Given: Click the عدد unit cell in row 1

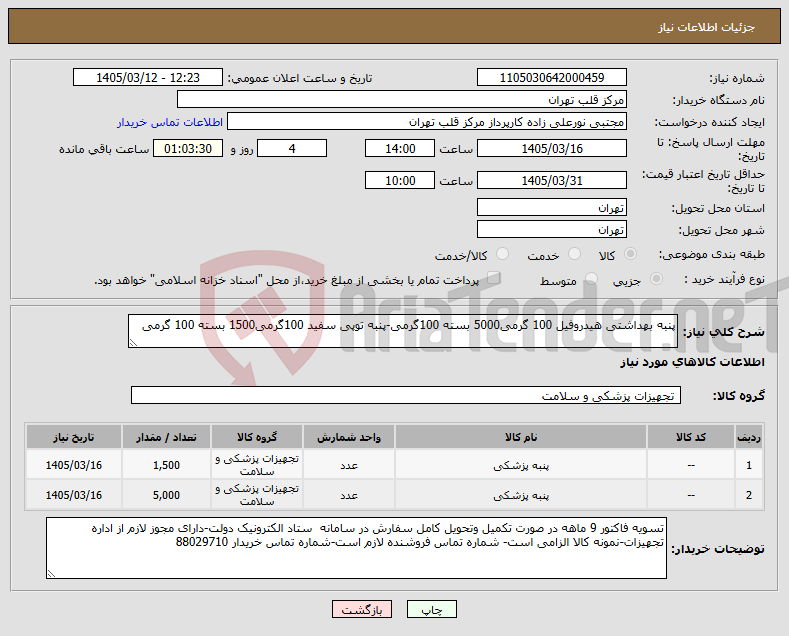Looking at the screenshot, I should point(349,465).
